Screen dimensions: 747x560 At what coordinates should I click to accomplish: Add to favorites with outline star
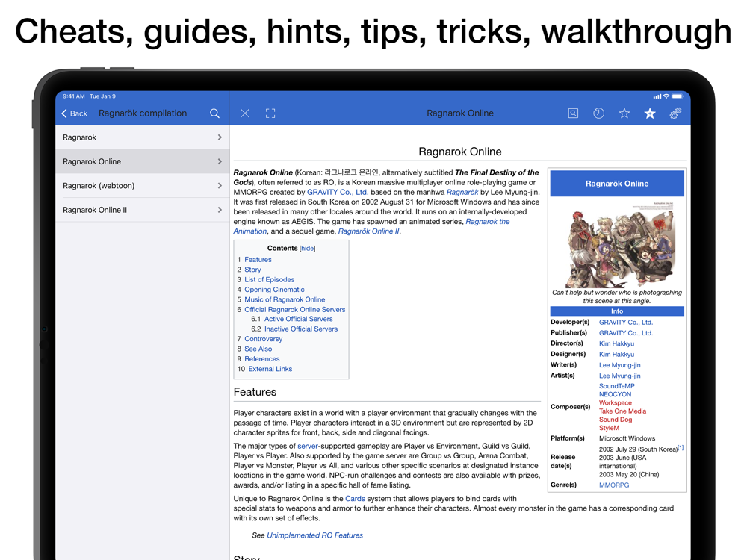click(x=624, y=113)
